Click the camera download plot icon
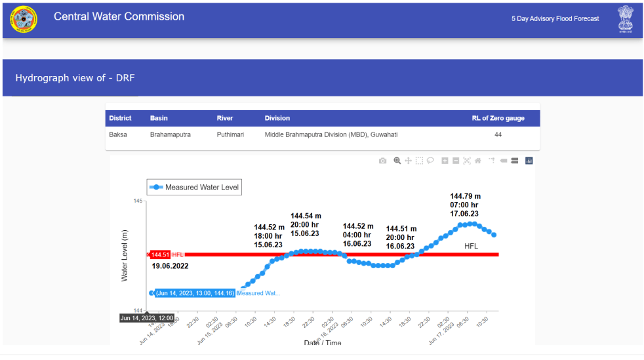Image resolution: width=644 pixels, height=360 pixels. 382,161
